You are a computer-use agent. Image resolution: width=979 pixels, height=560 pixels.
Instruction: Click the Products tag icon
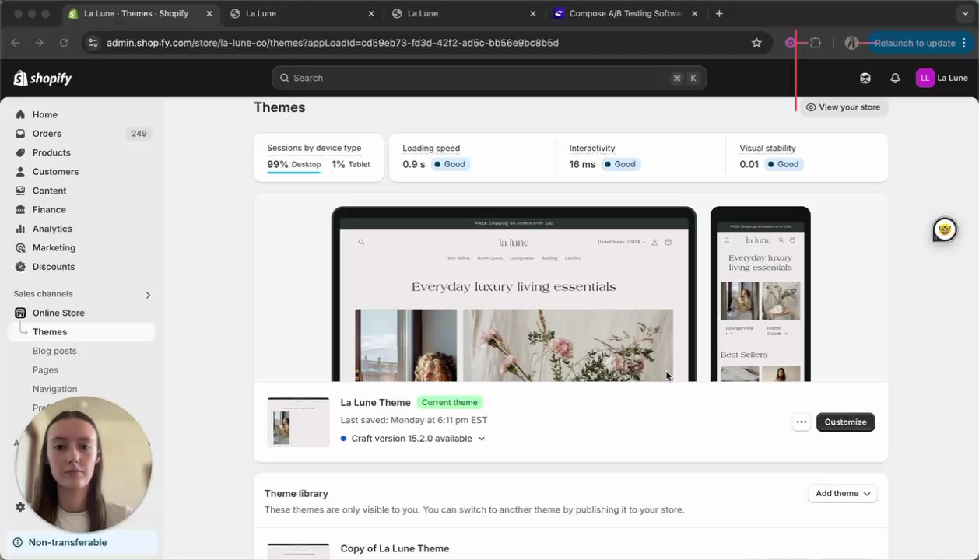[20, 152]
